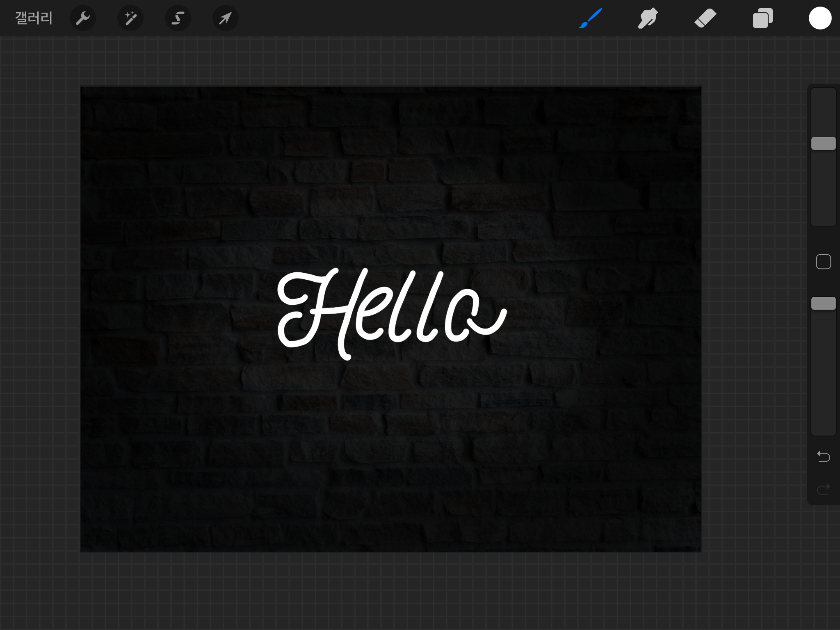840x630 pixels.
Task: Open the Actions wrench menu
Action: 83,18
